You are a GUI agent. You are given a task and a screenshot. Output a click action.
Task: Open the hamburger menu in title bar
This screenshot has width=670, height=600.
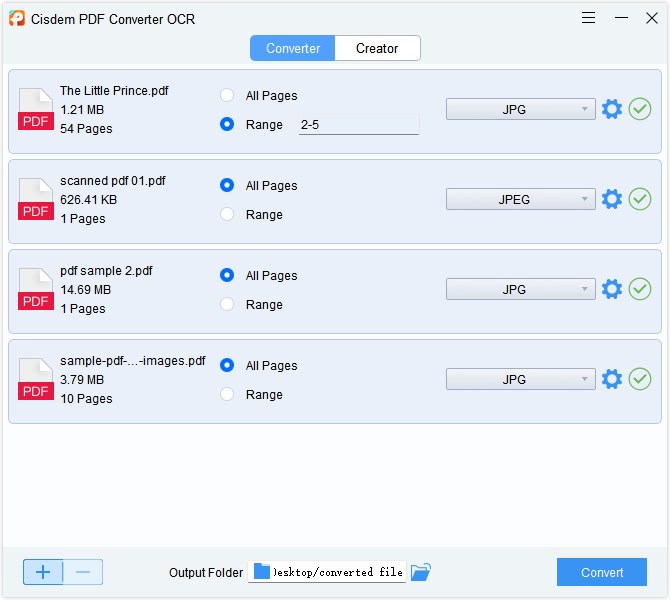click(588, 18)
